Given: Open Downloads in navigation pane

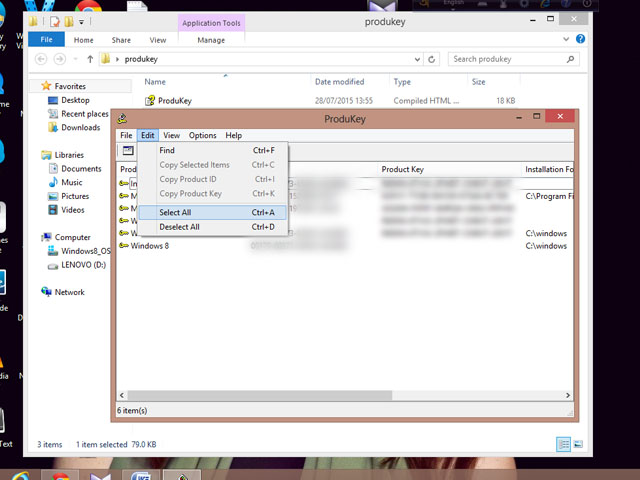Looking at the screenshot, I should (80, 128).
